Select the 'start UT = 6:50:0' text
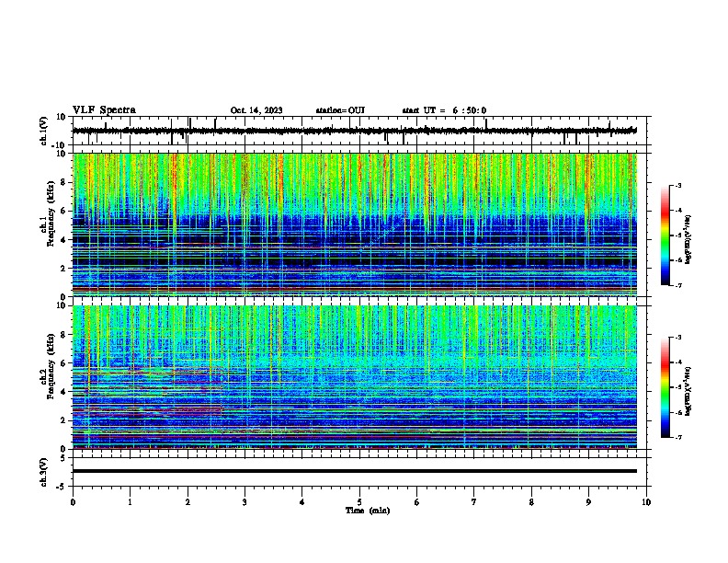Image resolution: width=728 pixels, height=563 pixels. [x=444, y=110]
